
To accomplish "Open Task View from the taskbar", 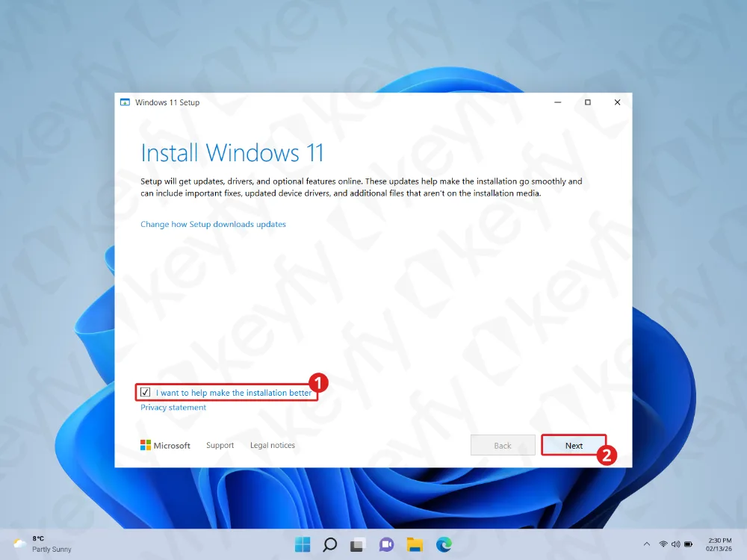I will click(x=358, y=544).
